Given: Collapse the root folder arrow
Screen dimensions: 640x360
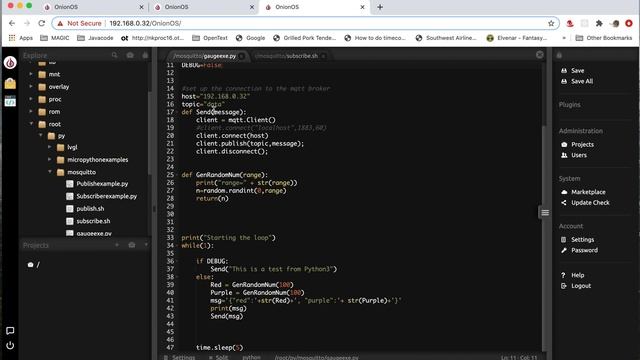Looking at the screenshot, I should click(x=31, y=124).
